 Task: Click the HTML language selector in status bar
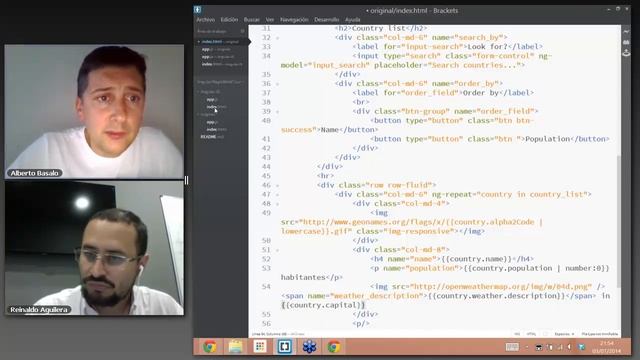[531, 334]
